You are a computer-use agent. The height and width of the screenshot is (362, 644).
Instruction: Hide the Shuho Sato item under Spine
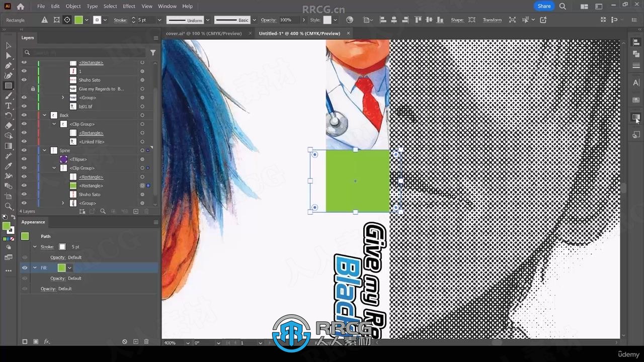tap(24, 195)
